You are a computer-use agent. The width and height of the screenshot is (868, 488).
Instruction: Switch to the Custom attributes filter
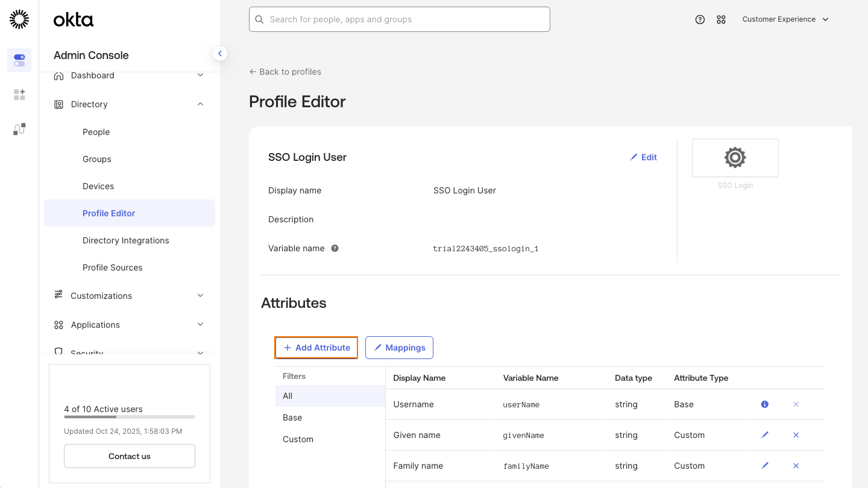(298, 439)
